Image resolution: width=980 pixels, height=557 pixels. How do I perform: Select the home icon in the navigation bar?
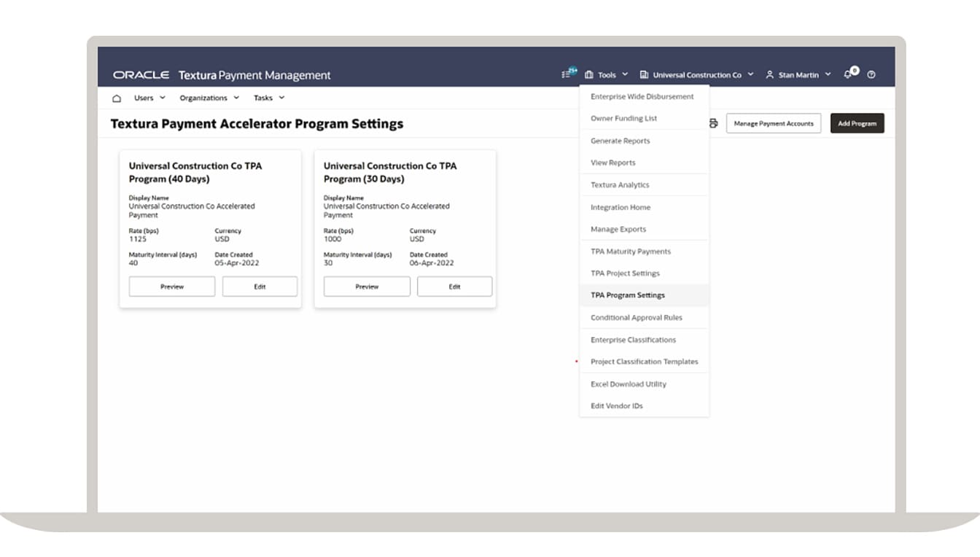click(x=116, y=97)
